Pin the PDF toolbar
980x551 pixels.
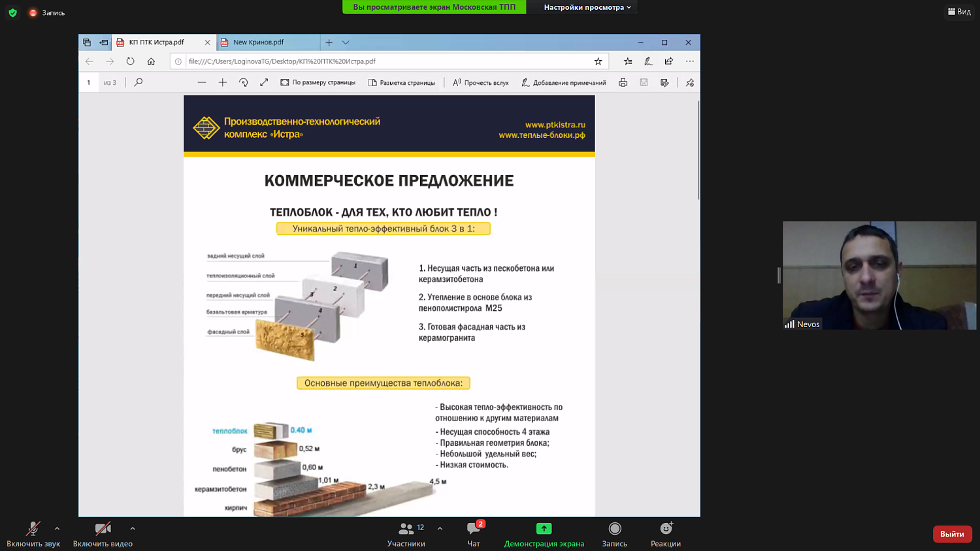click(x=689, y=83)
